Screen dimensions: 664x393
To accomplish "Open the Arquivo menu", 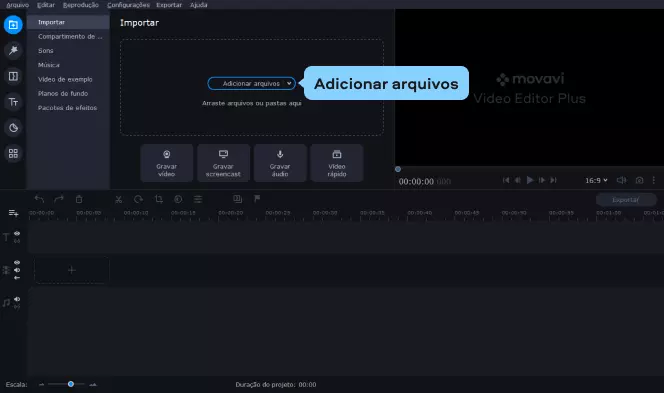I will pos(17,5).
